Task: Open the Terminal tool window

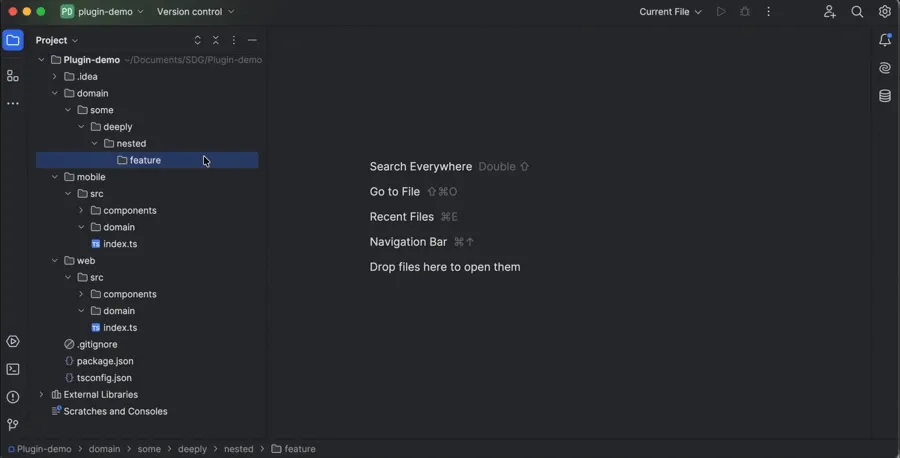Action: coord(13,369)
